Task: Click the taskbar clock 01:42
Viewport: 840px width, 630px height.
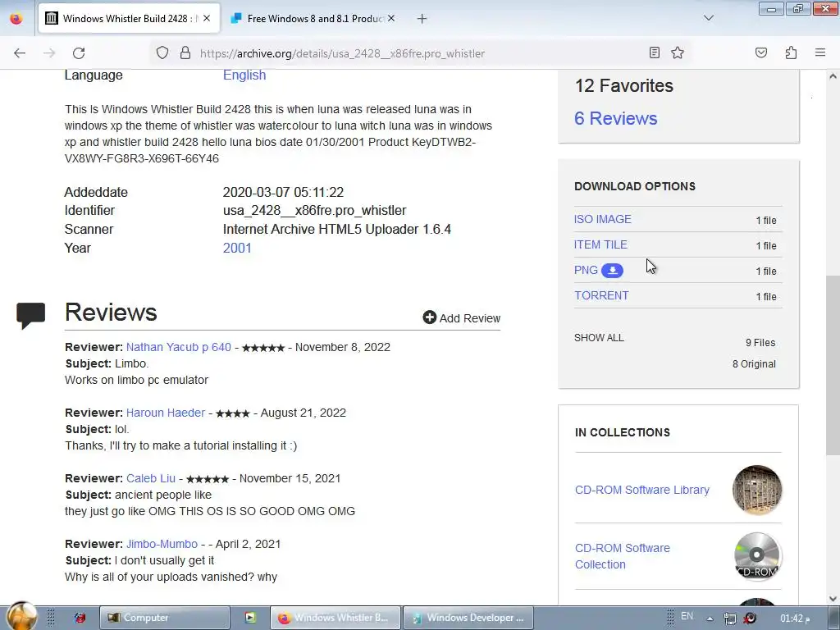Action: [x=796, y=619]
